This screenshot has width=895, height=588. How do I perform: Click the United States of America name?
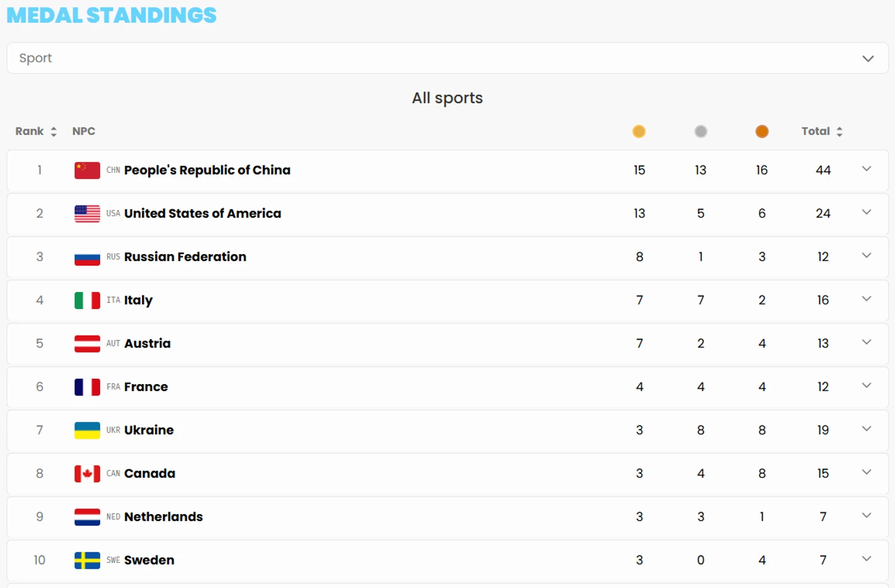pyautogui.click(x=202, y=213)
